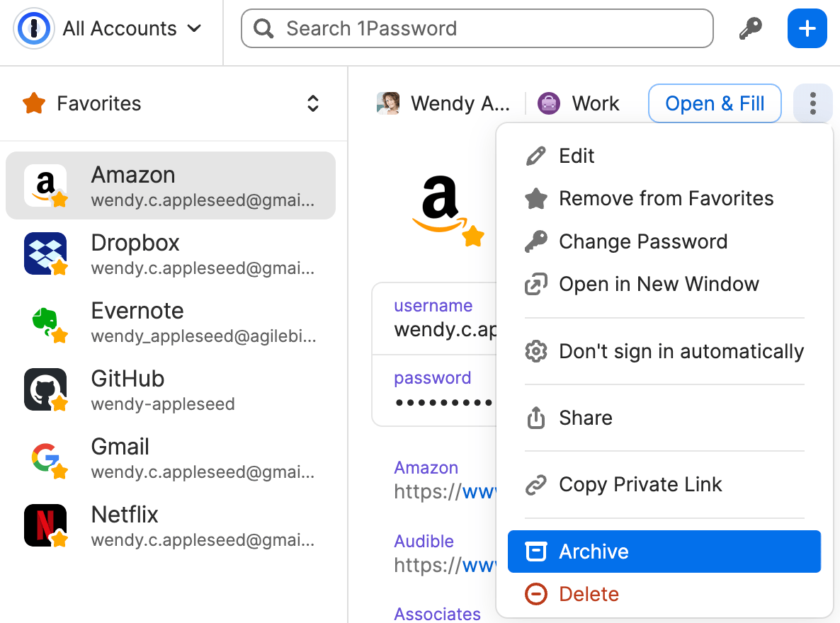Click the blue plus new item button
The image size is (840, 623).
807,29
